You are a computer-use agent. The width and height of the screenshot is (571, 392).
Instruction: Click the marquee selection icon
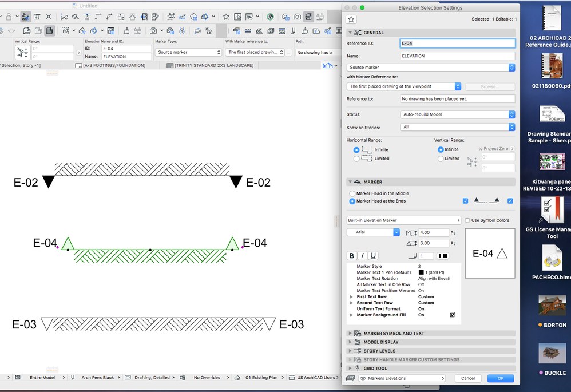[65, 31]
